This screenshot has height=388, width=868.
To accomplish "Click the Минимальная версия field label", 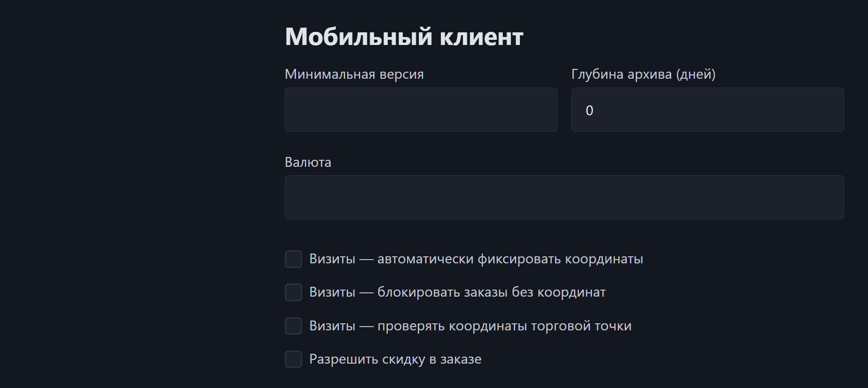I will tap(354, 74).
